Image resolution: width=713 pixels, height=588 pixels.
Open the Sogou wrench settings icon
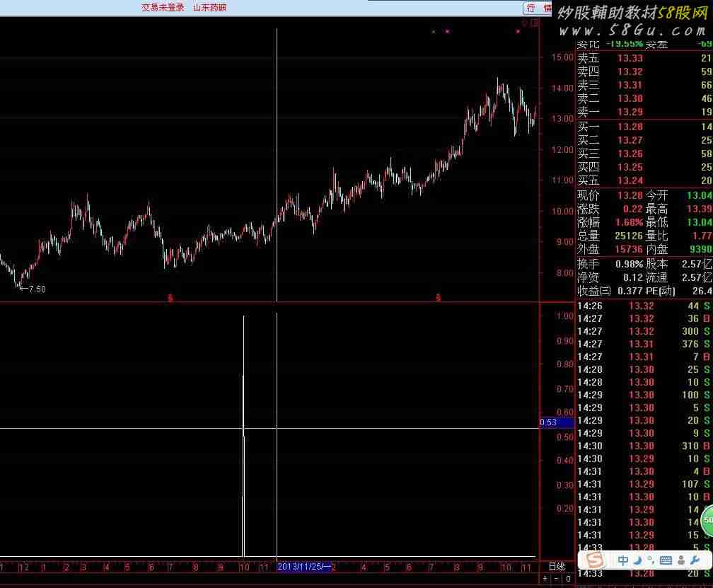(695, 561)
